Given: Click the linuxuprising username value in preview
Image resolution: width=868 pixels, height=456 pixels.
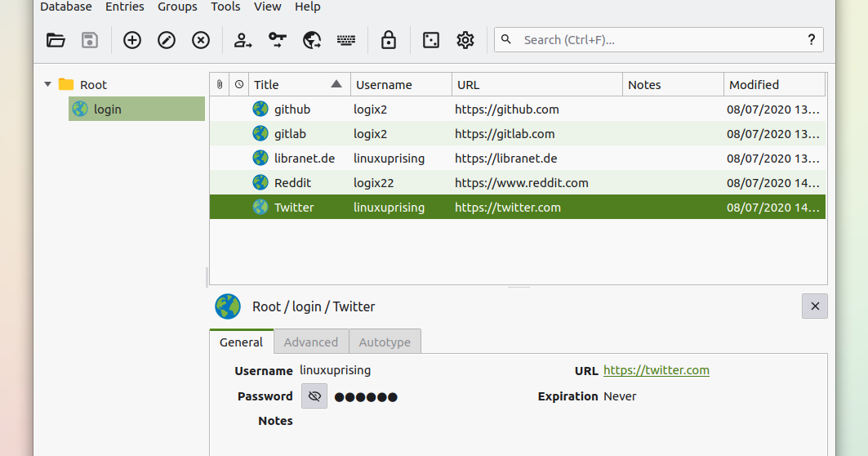Looking at the screenshot, I should point(336,370).
